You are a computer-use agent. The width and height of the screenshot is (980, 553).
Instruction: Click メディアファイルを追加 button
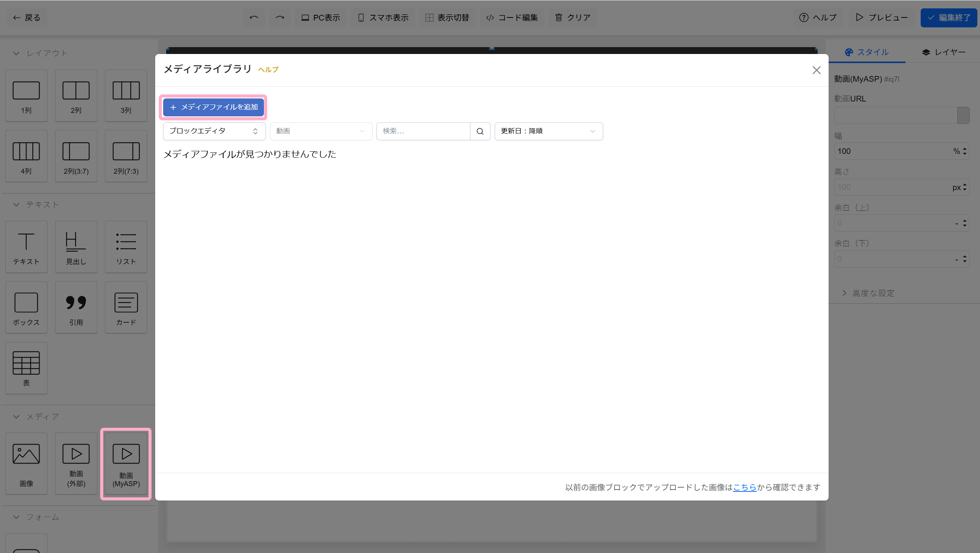pyautogui.click(x=213, y=107)
